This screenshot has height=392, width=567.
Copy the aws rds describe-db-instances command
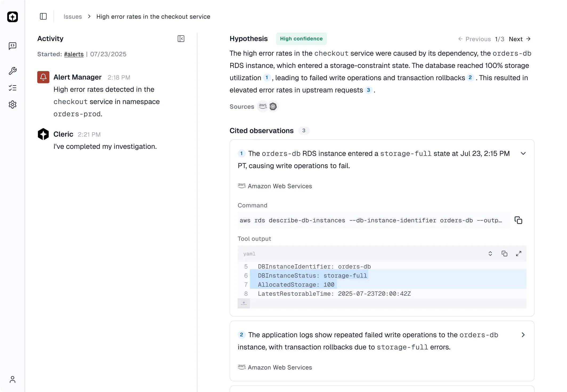[x=519, y=220]
